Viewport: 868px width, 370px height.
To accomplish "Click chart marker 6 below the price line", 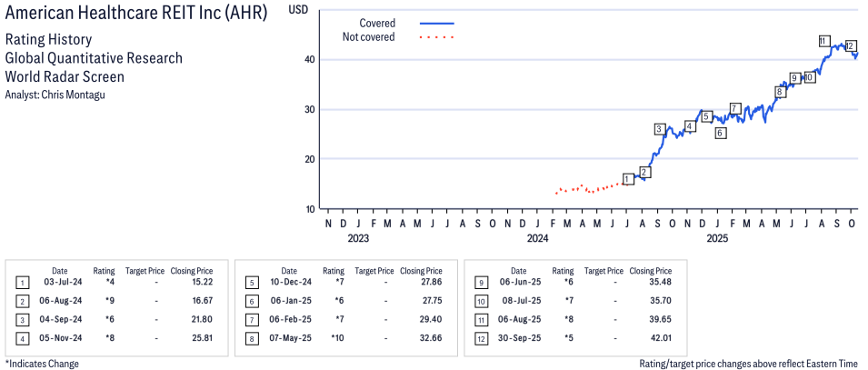I will 720,134.
